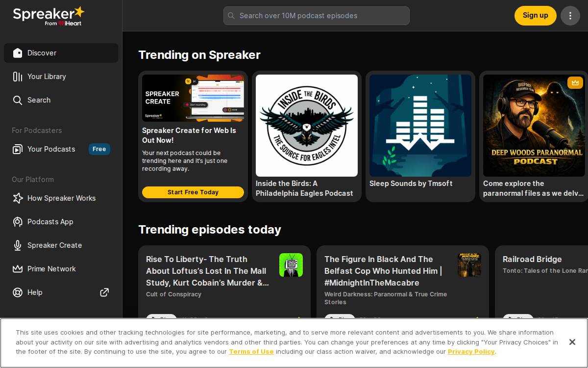Screen dimensions: 588x368
Task: Open the Inside the Birds podcast title
Action: [x=304, y=188]
